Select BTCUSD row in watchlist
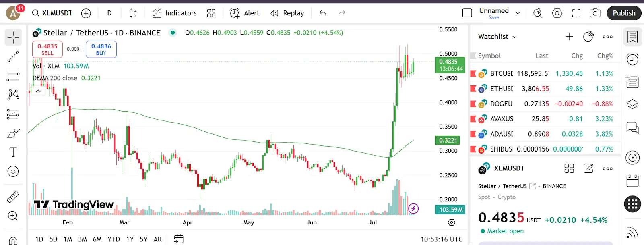Screen dimensions: 644x245 pos(545,74)
